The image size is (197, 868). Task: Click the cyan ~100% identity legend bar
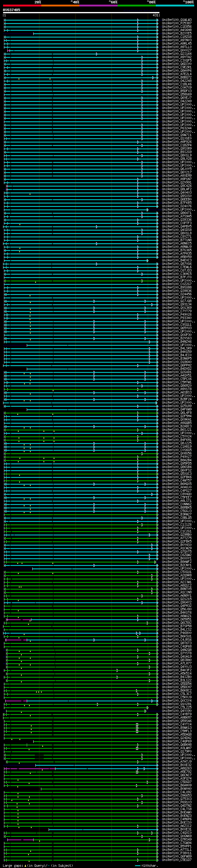click(x=175, y=6)
